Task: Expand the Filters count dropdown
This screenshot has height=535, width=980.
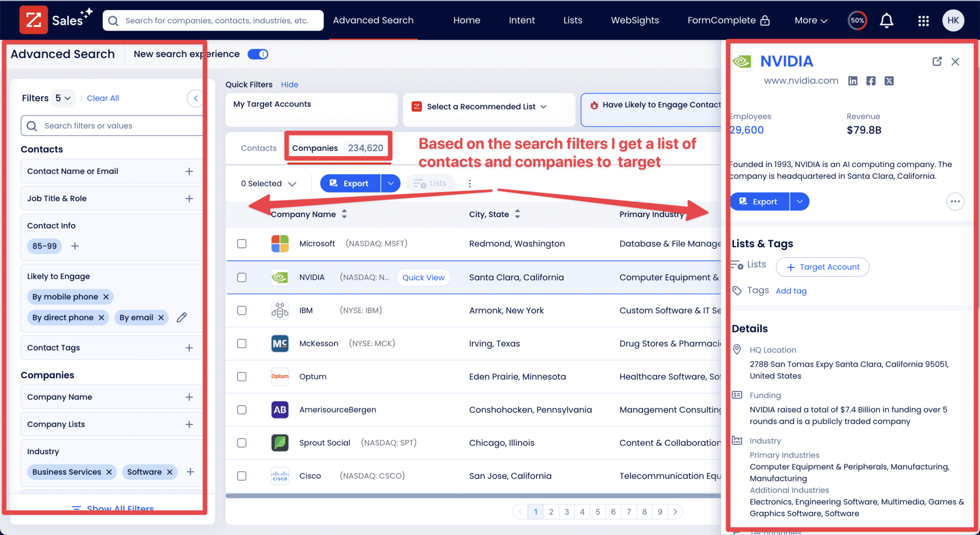Action: point(63,98)
